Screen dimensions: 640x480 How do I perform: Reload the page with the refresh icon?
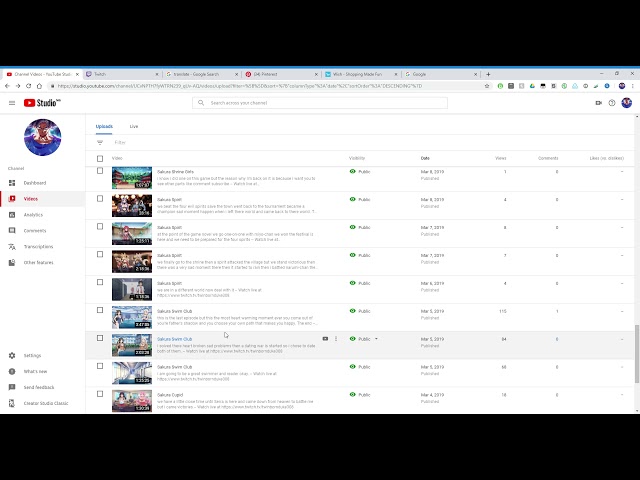29,86
